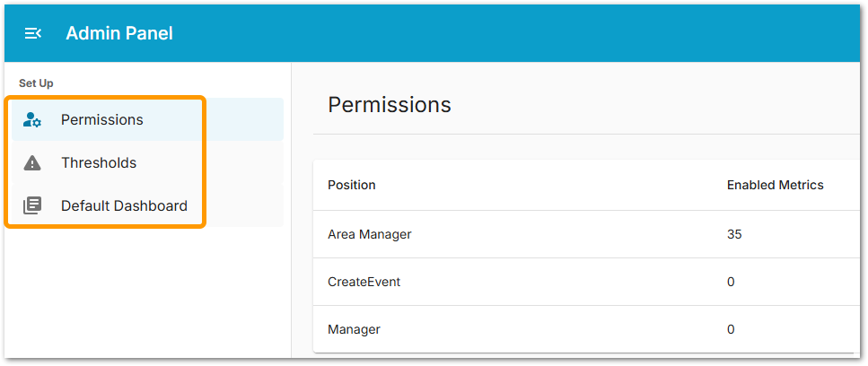Viewport: 868px width, 366px height.
Task: Click CreateEvent's enabled metrics value
Action: pyautogui.click(x=731, y=282)
